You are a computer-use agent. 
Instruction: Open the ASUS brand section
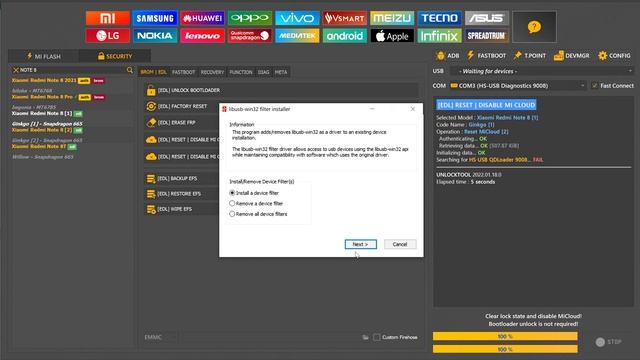(487, 18)
